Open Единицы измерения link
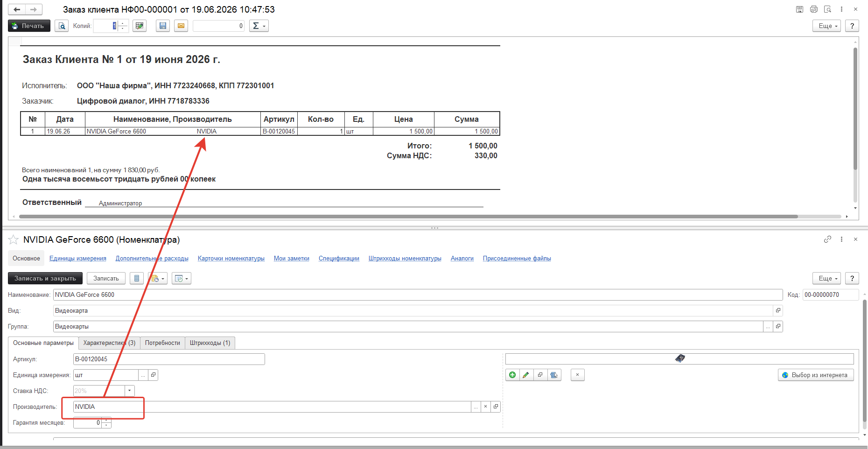 [78, 258]
